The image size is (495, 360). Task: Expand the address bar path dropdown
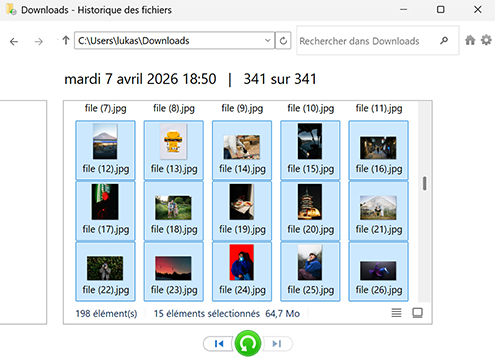pyautogui.click(x=267, y=41)
